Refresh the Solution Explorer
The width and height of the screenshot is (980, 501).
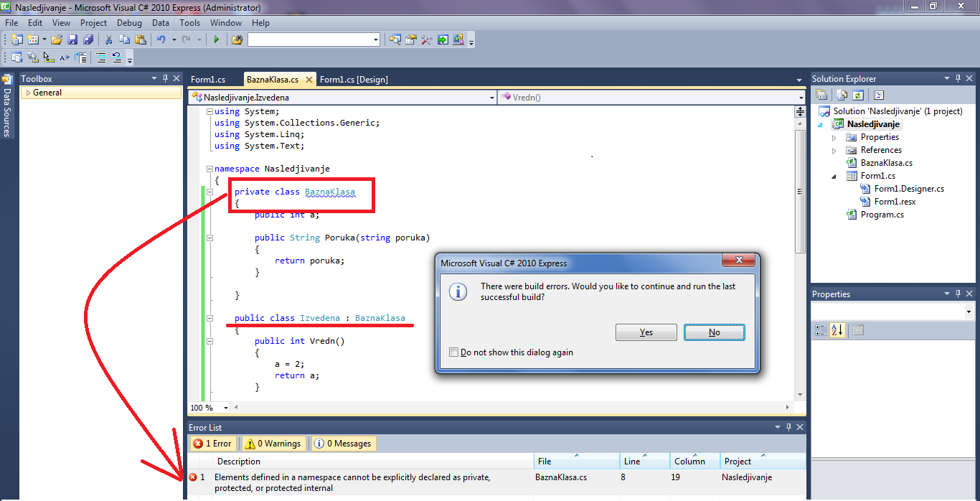pyautogui.click(x=857, y=95)
